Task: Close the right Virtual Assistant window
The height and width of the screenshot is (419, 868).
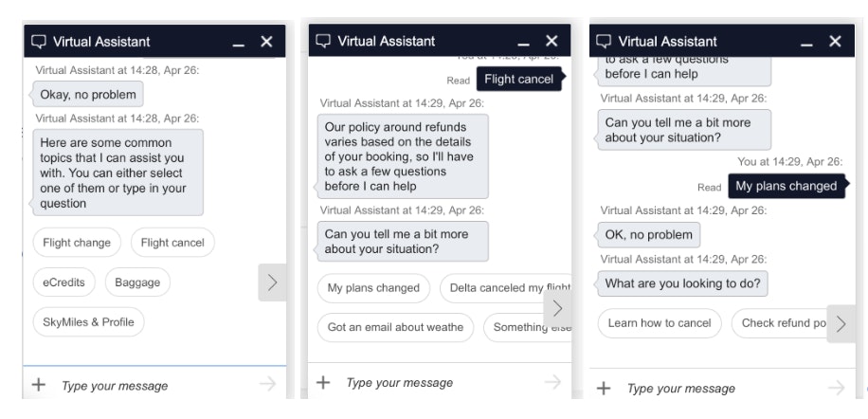Action: pos(835,41)
